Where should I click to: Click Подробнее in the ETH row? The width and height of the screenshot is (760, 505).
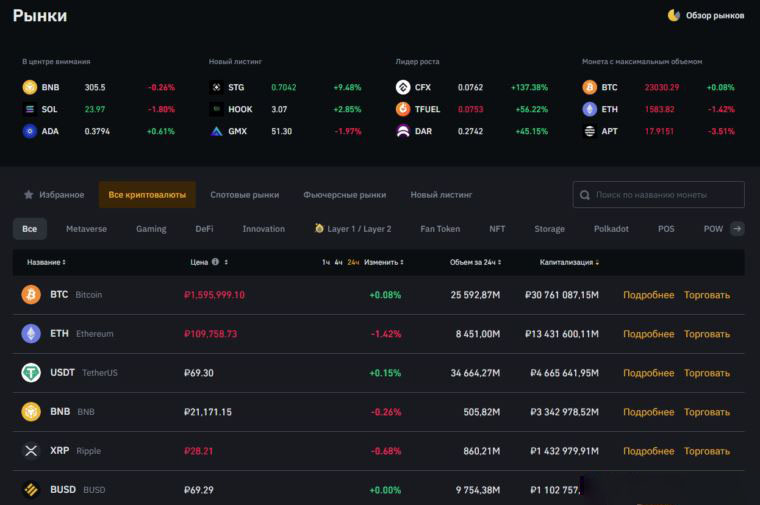(649, 334)
